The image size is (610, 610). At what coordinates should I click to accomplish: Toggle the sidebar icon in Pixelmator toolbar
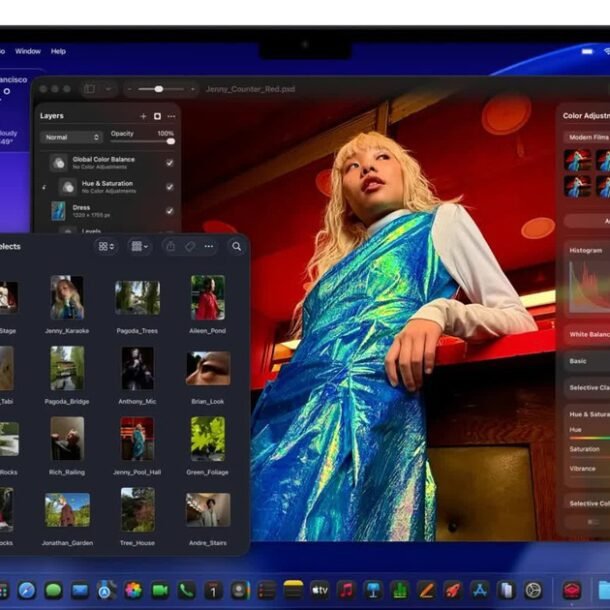tap(89, 89)
